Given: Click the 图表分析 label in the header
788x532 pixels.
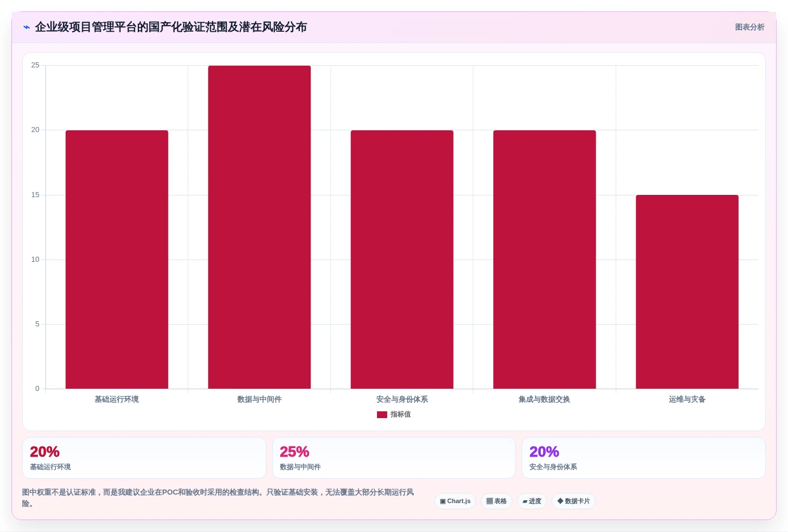Looking at the screenshot, I should point(749,27).
